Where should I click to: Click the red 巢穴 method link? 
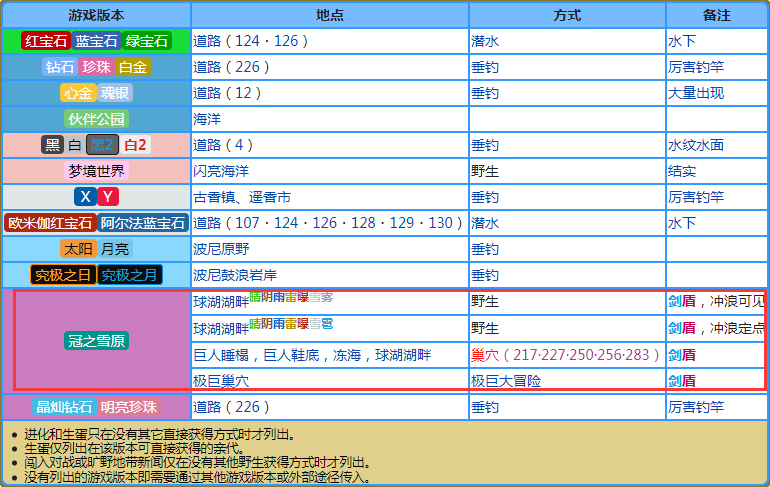point(485,355)
